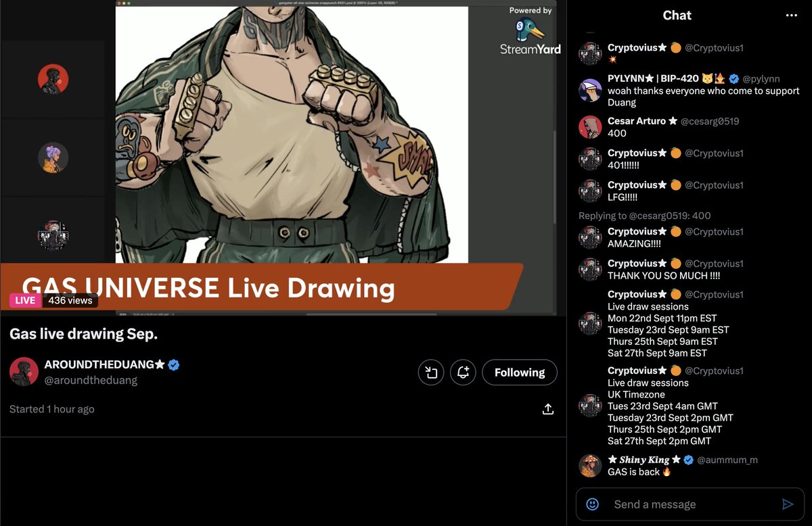Click the 'Replying to @cesarg0519: 400' line
The image size is (812, 526).
(x=644, y=216)
